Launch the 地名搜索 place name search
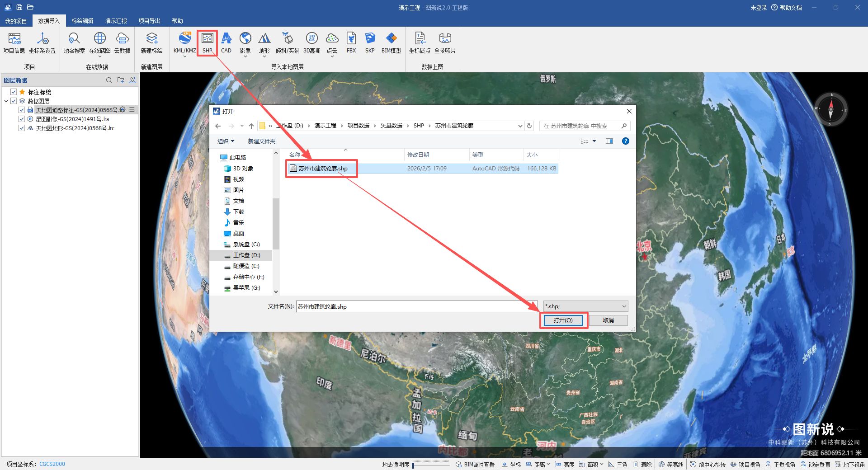868x470 pixels. pos(74,43)
